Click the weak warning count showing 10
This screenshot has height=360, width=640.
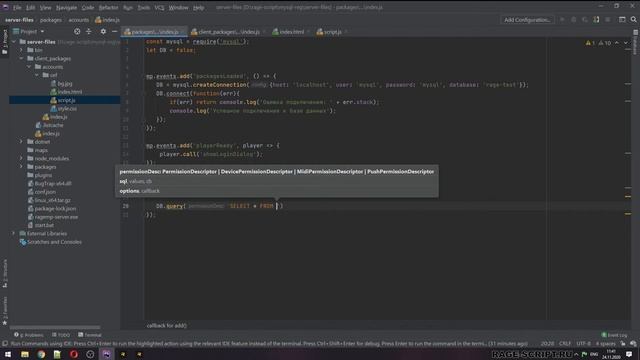tap(605, 43)
